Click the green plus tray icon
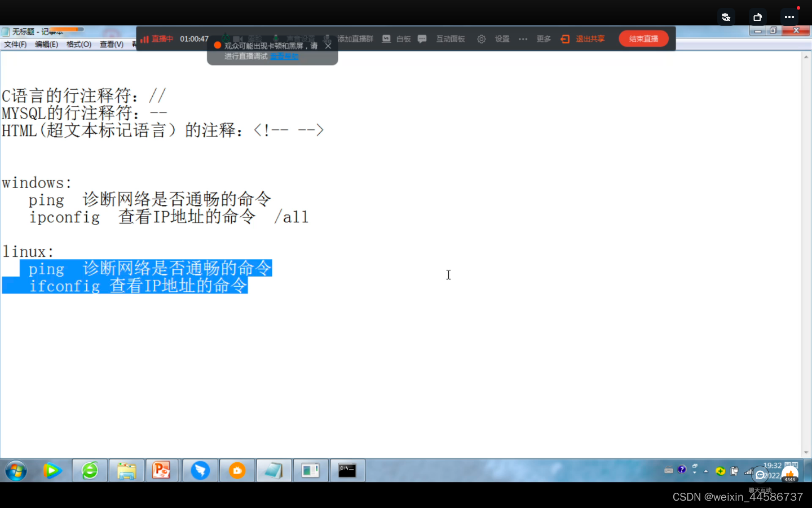Screen dimensions: 812x508 pos(720,471)
